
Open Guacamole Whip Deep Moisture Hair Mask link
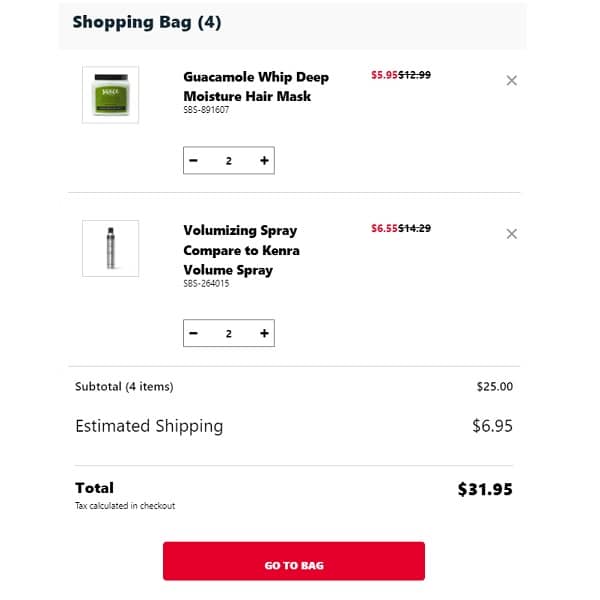pyautogui.click(x=256, y=86)
